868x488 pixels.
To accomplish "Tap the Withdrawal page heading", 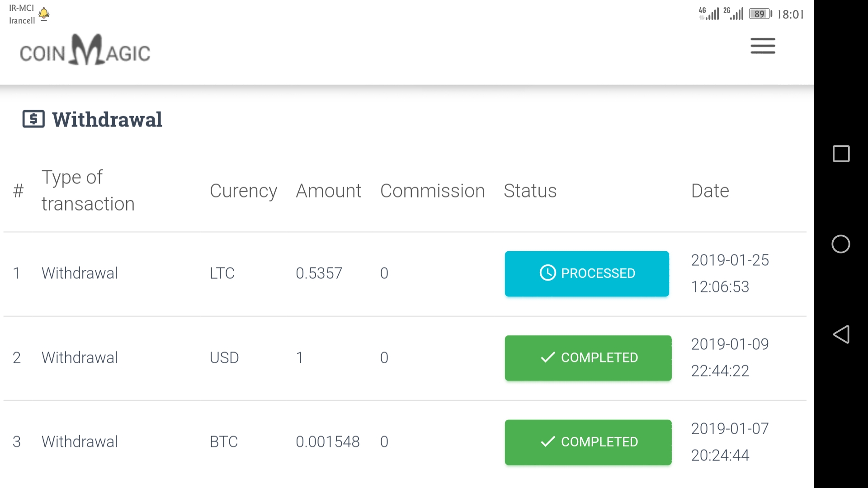I will 107,120.
